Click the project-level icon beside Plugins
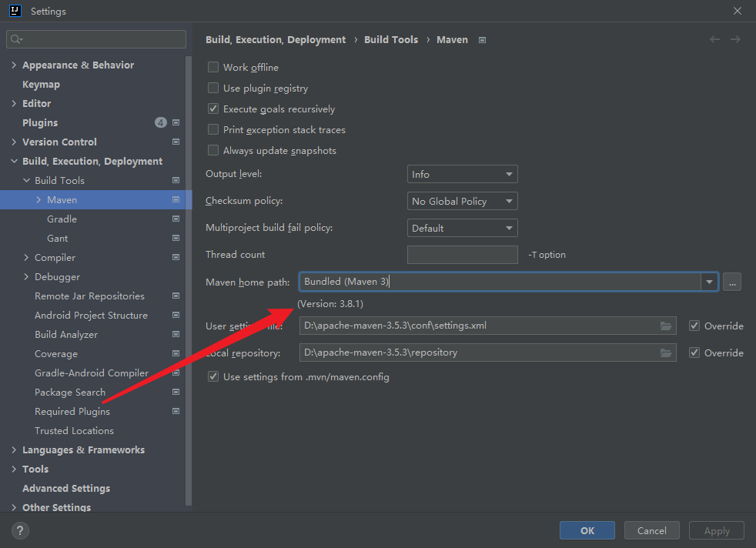The width and height of the screenshot is (756, 548). pos(176,122)
